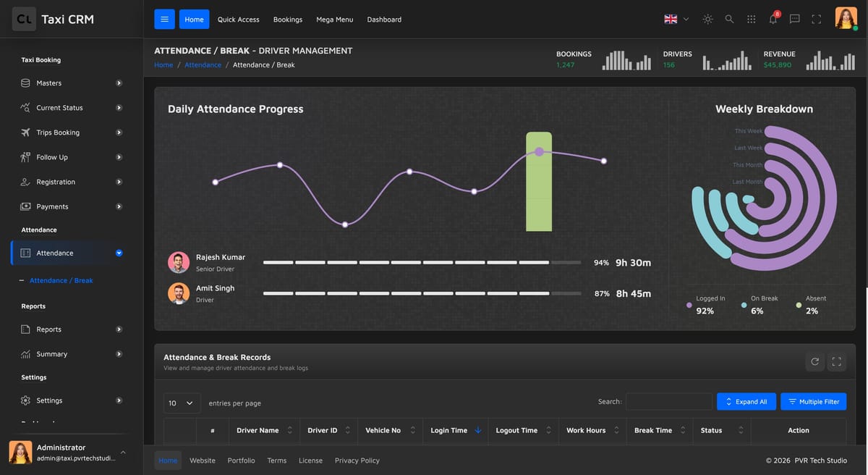The image size is (868, 475).
Task: Expand Settings submenu arrow
Action: (x=119, y=400)
